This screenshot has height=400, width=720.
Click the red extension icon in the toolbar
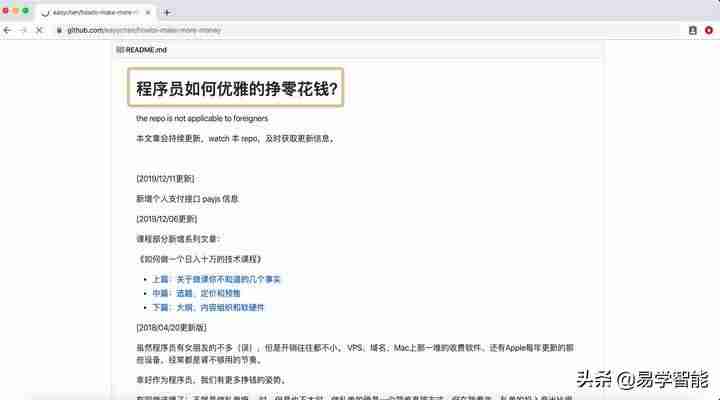tap(709, 30)
